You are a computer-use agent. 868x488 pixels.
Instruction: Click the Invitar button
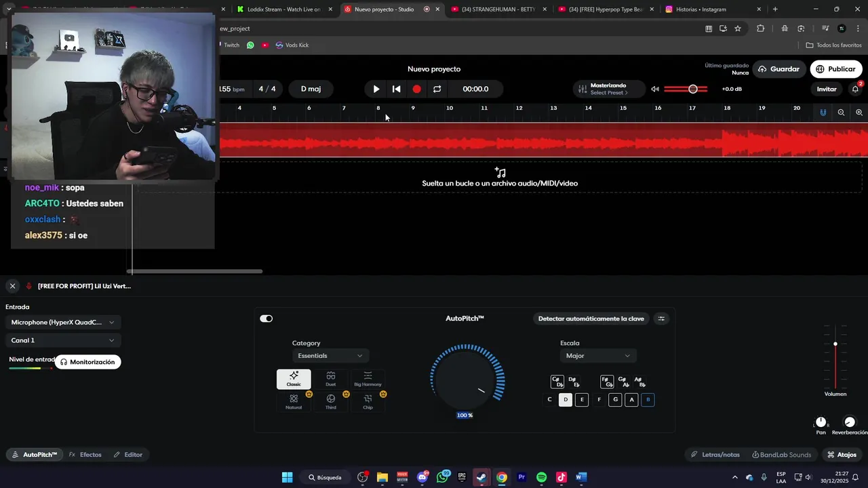(x=827, y=89)
